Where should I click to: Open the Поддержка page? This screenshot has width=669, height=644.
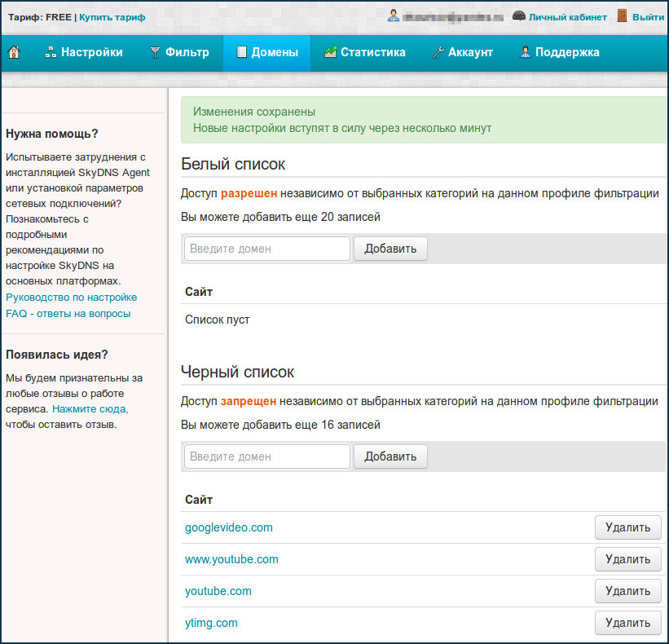[560, 52]
